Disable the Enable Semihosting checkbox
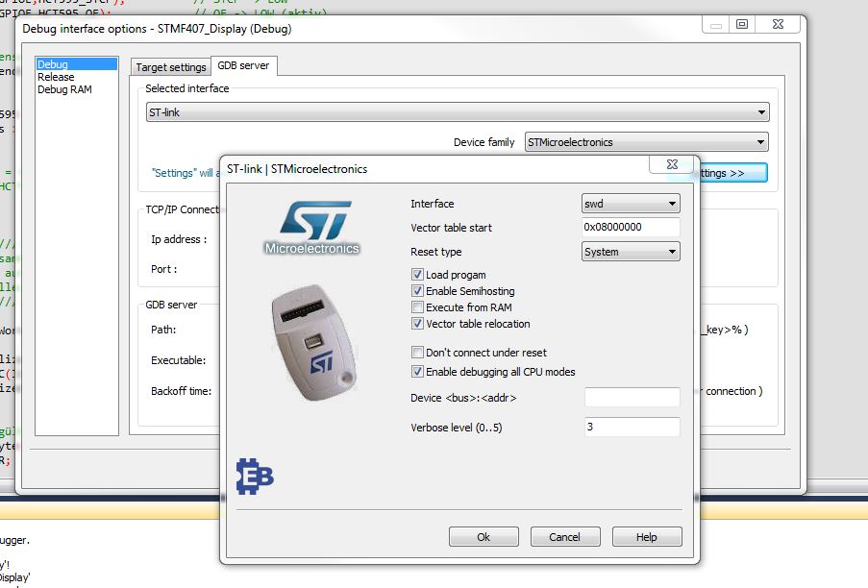The height and width of the screenshot is (588, 868). (417, 291)
